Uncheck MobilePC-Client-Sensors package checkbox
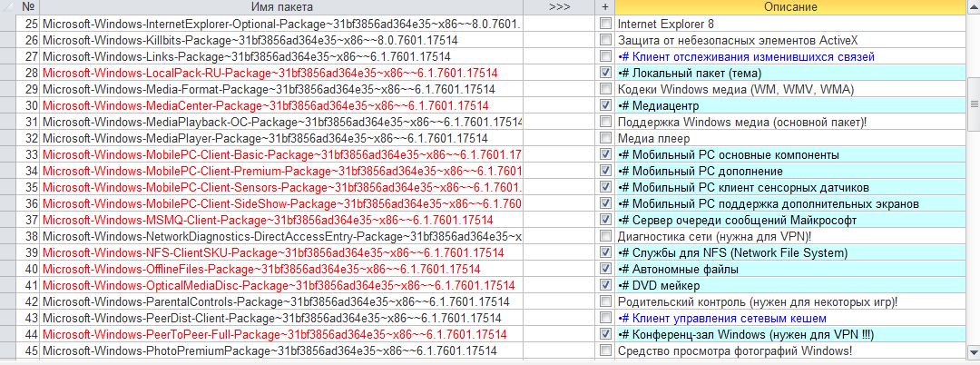Viewport: 980px width, 365px height. click(x=604, y=187)
